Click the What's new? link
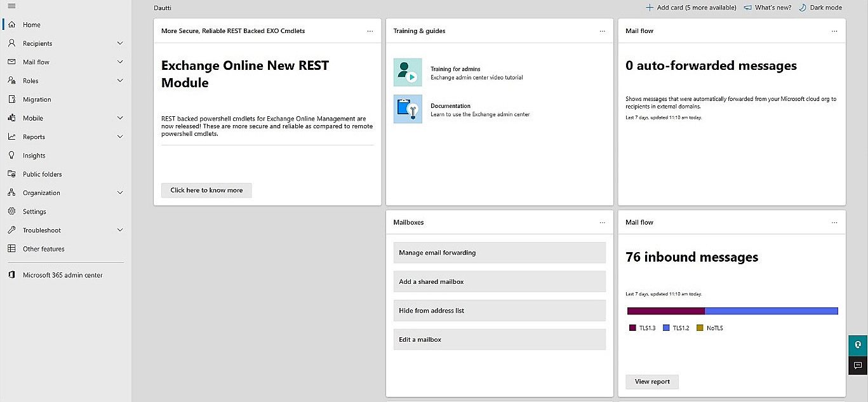 (773, 8)
